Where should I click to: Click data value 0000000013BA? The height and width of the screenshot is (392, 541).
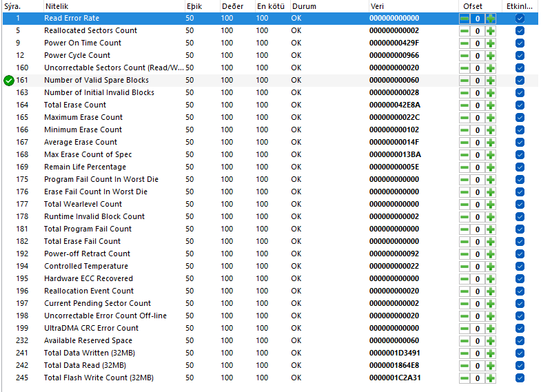click(x=395, y=155)
